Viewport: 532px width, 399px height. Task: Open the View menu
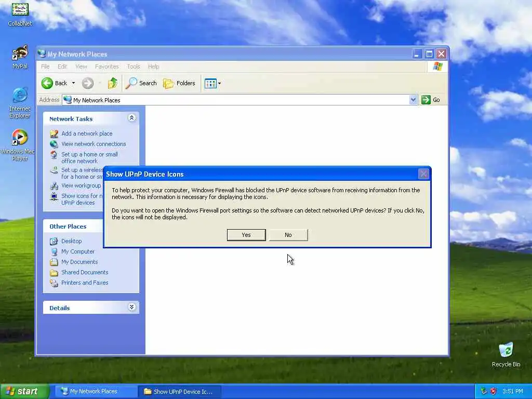coord(81,66)
